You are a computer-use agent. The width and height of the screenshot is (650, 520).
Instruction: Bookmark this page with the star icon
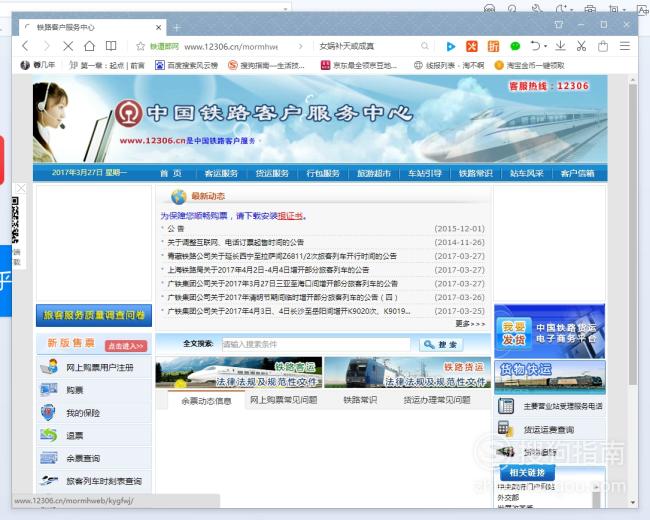click(141, 46)
